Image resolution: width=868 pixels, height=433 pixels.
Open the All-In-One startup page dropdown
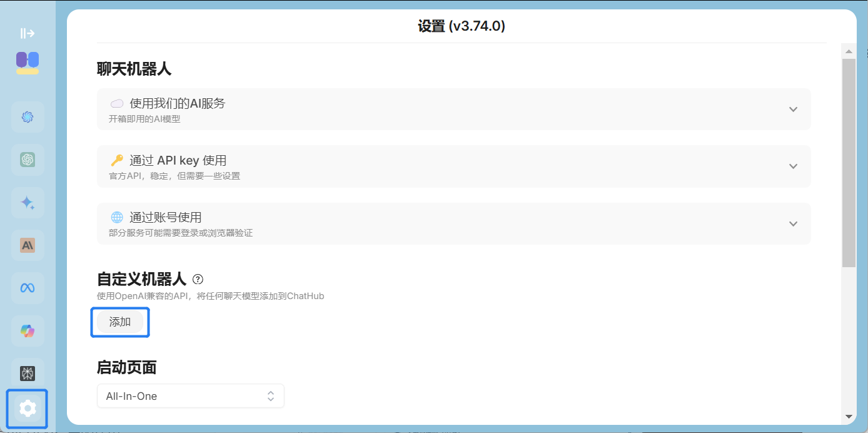pyautogui.click(x=190, y=396)
